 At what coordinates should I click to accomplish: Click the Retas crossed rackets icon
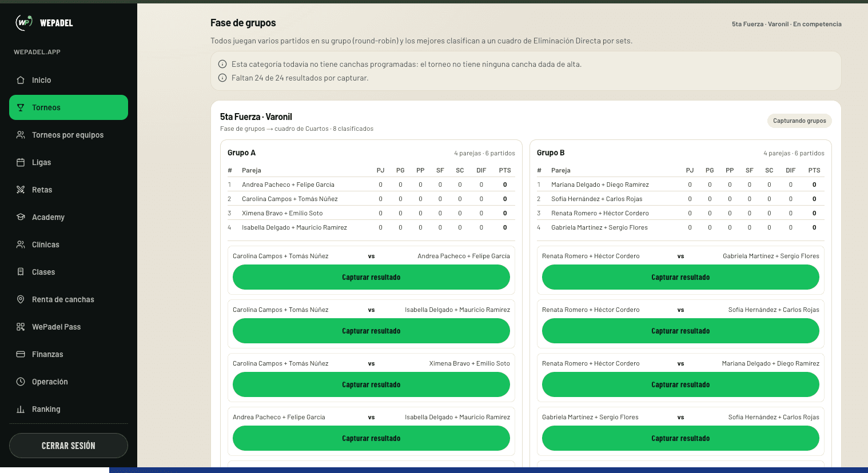coord(21,190)
